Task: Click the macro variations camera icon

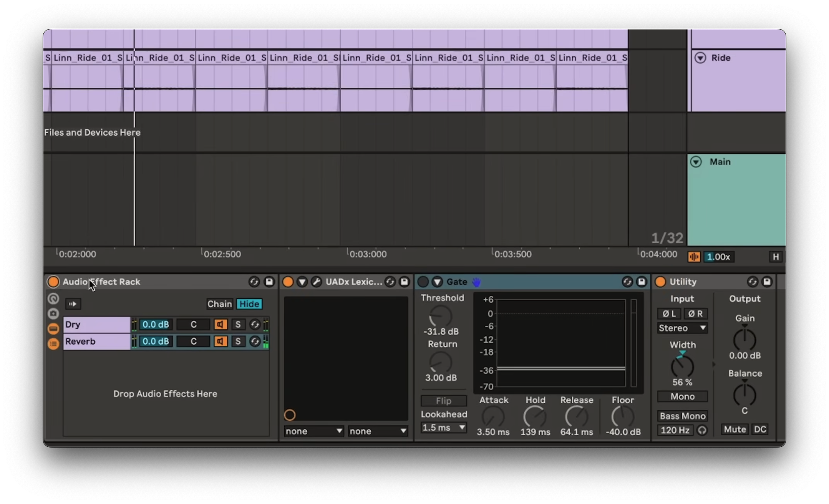Action: coord(53,313)
